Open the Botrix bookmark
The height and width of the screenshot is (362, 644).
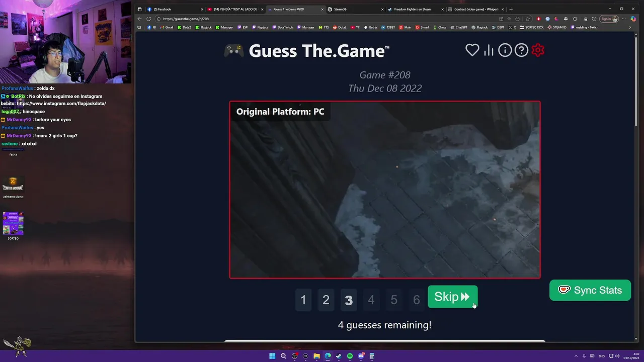pyautogui.click(x=370, y=27)
